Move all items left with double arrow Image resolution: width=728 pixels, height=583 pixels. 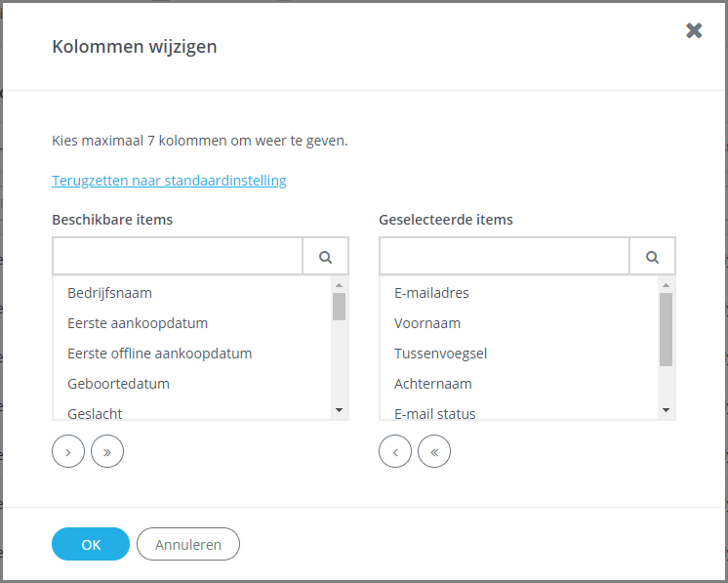(x=434, y=451)
